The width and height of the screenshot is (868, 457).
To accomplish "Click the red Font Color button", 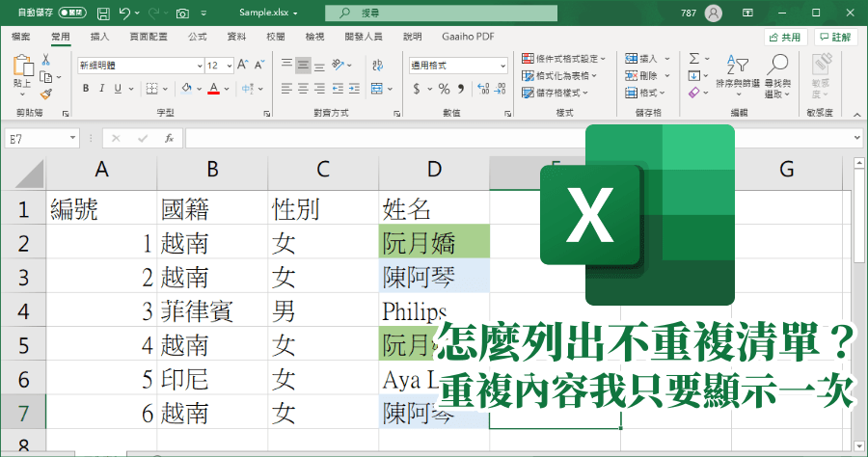I will pyautogui.click(x=214, y=89).
